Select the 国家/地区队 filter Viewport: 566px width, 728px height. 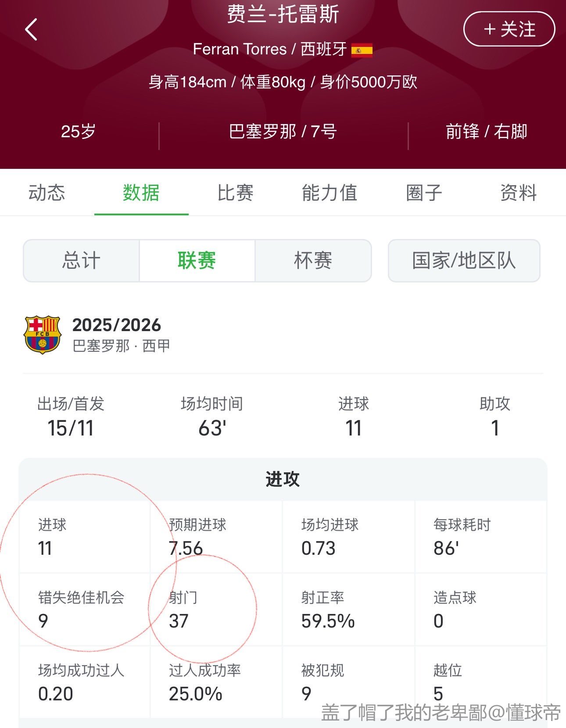[x=464, y=261]
